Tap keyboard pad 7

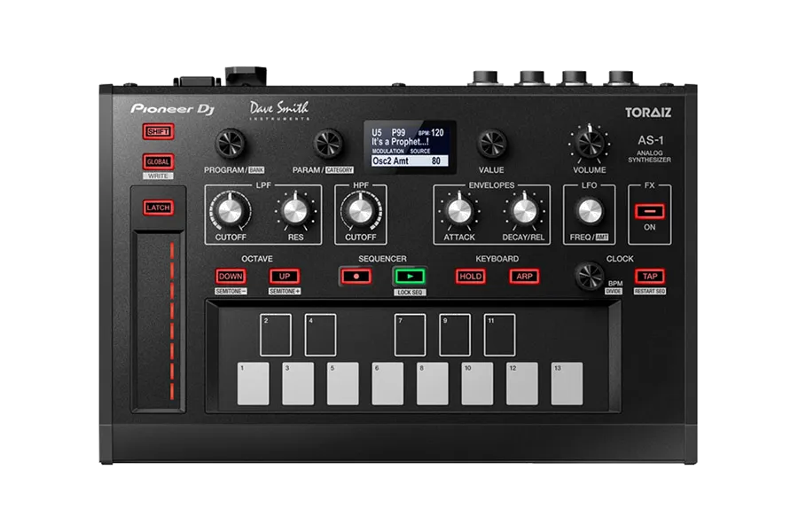[x=411, y=335]
